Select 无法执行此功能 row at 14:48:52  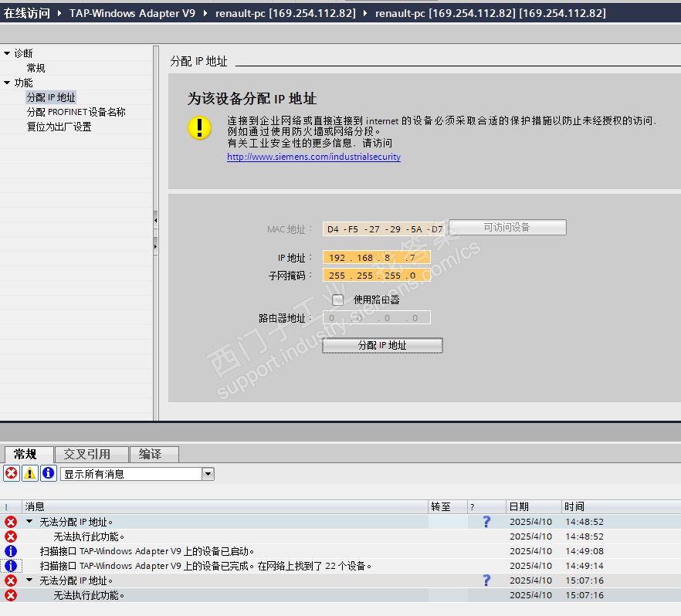tap(340, 536)
